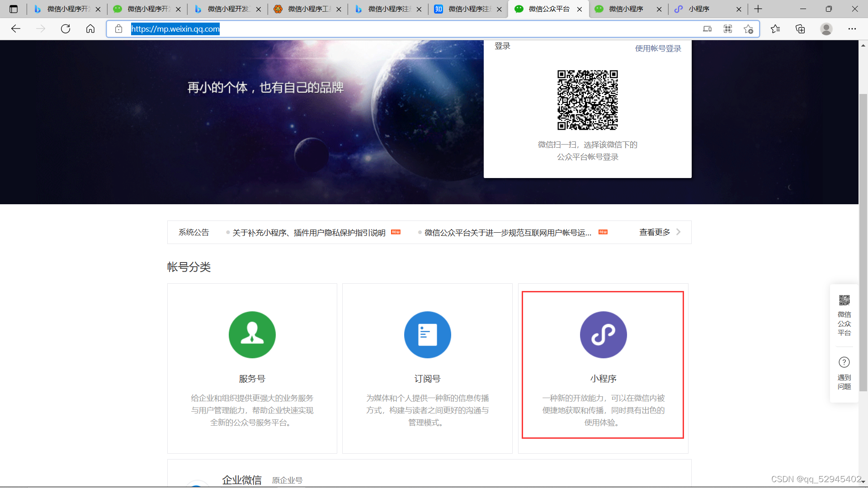Open the Favorites list
Image resolution: width=868 pixels, height=488 pixels.
tap(775, 29)
